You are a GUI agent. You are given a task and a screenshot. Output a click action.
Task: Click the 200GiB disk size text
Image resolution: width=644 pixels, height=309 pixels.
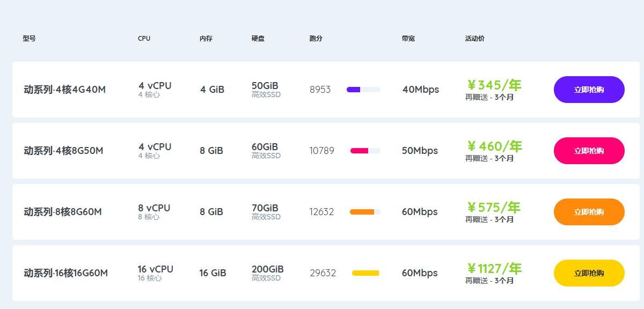267,269
